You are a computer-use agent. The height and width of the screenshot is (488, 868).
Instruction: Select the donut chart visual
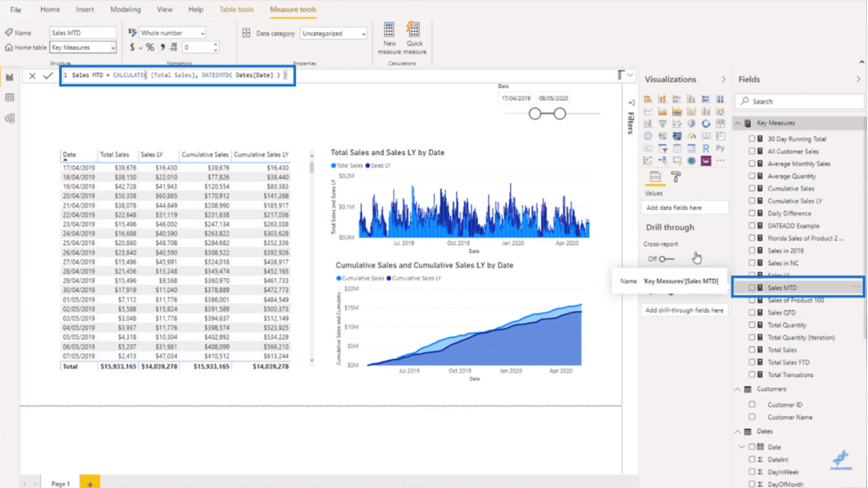pyautogui.click(x=706, y=124)
